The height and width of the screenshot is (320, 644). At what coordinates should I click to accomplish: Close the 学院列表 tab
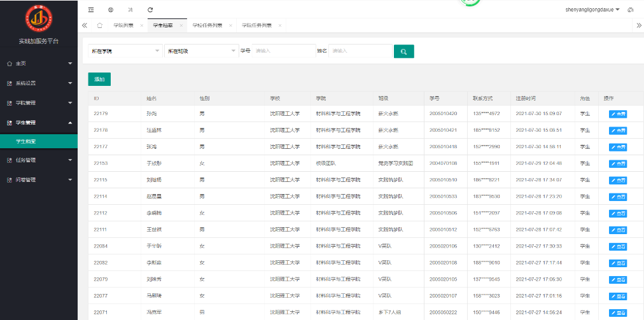pos(142,25)
